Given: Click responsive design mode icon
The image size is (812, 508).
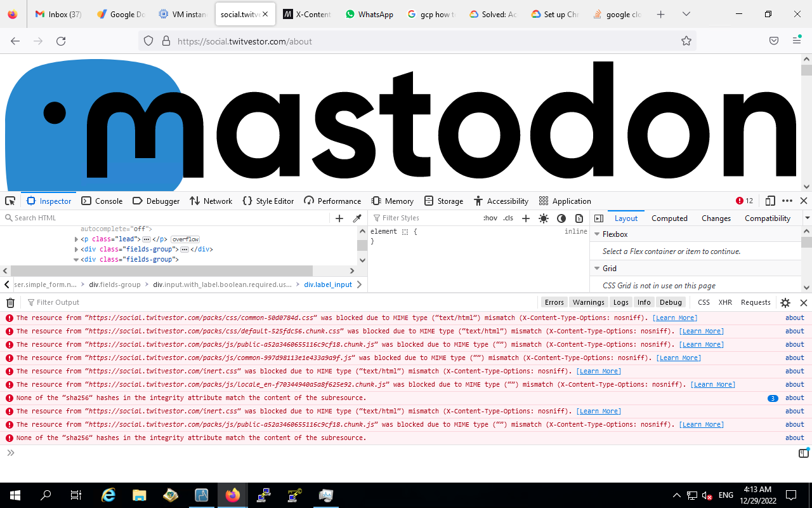Looking at the screenshot, I should coord(770,201).
